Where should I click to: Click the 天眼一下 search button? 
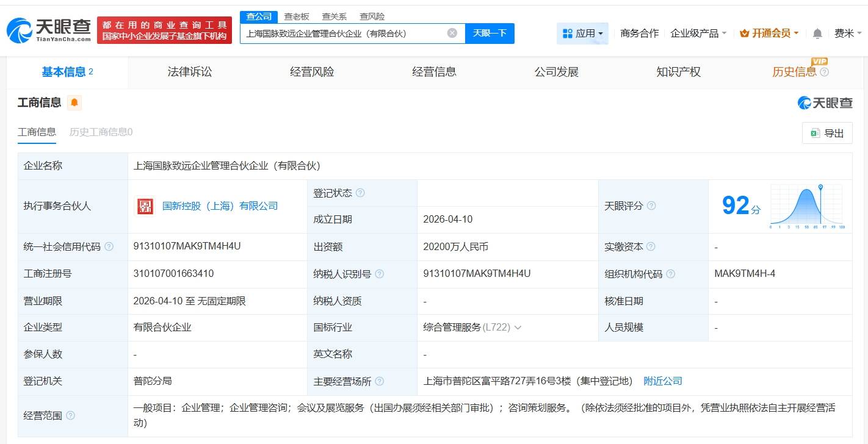pyautogui.click(x=490, y=34)
